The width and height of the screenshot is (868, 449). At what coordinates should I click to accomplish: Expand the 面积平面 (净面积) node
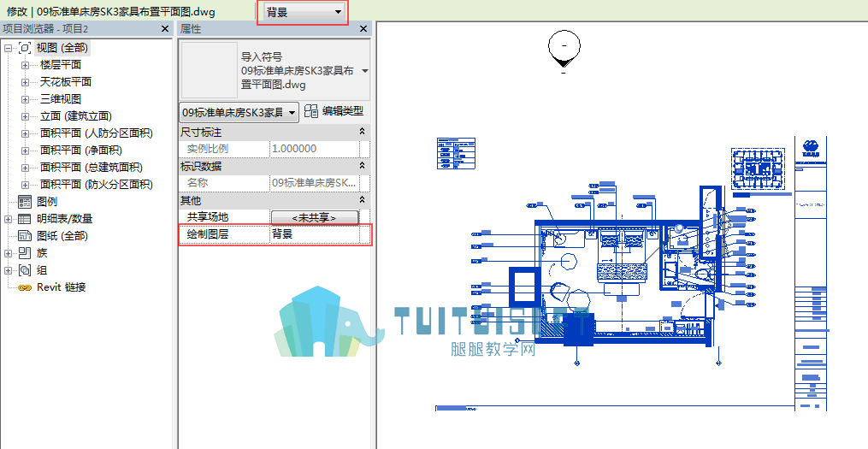click(25, 151)
